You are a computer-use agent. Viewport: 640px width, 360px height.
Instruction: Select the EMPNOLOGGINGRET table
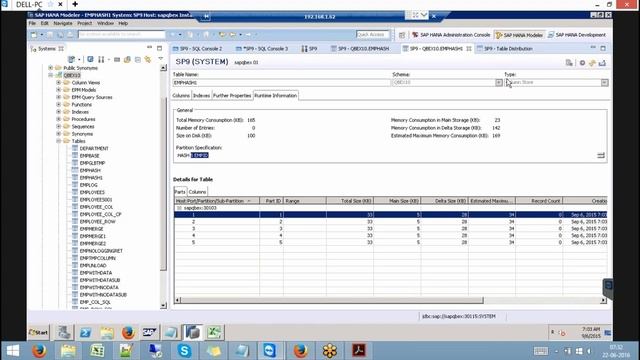pos(101,251)
